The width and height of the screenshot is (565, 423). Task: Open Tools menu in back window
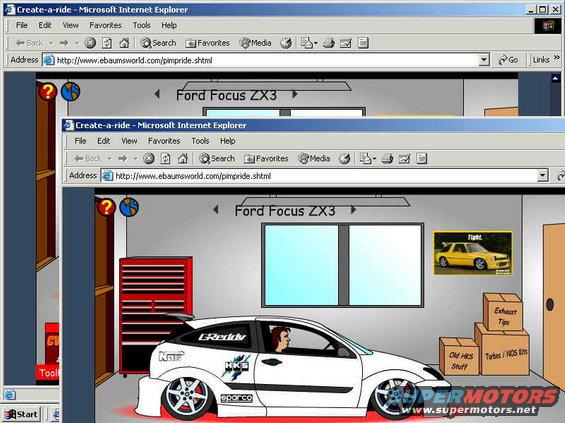tap(141, 25)
